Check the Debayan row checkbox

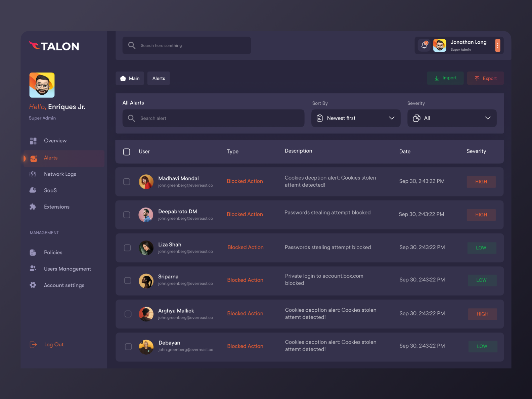click(x=128, y=347)
